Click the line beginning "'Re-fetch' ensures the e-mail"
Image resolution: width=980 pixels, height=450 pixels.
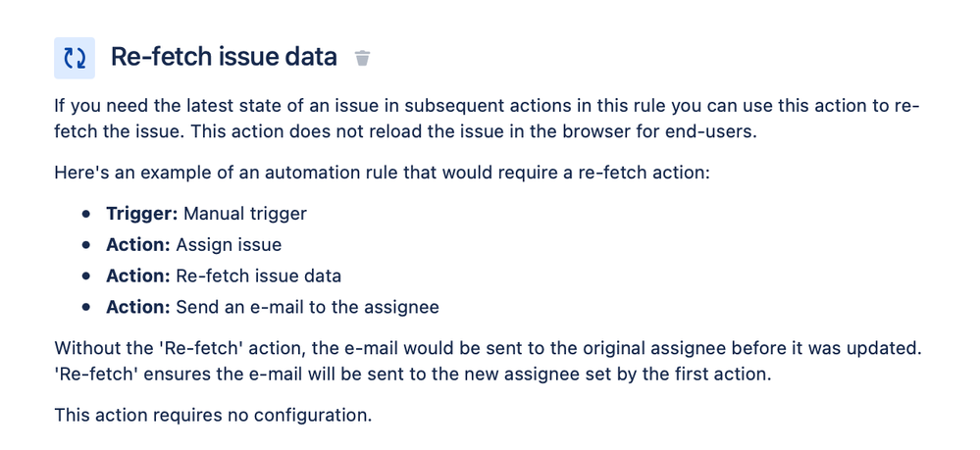[413, 375]
